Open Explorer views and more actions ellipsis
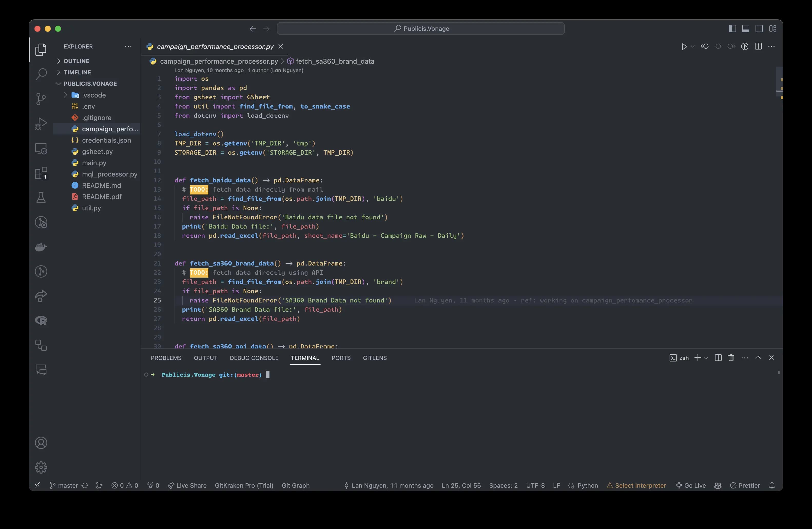The height and width of the screenshot is (529, 812). tap(128, 46)
